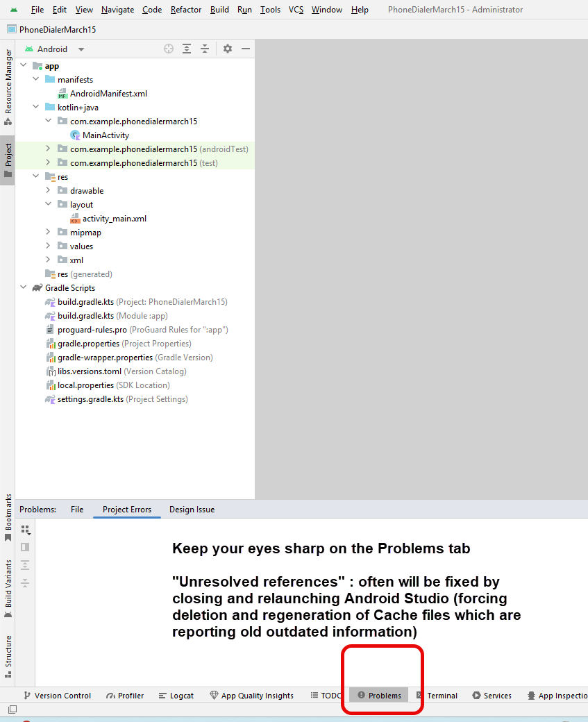Open the File menu
Image resolution: width=588 pixels, height=722 pixels.
tap(37, 10)
